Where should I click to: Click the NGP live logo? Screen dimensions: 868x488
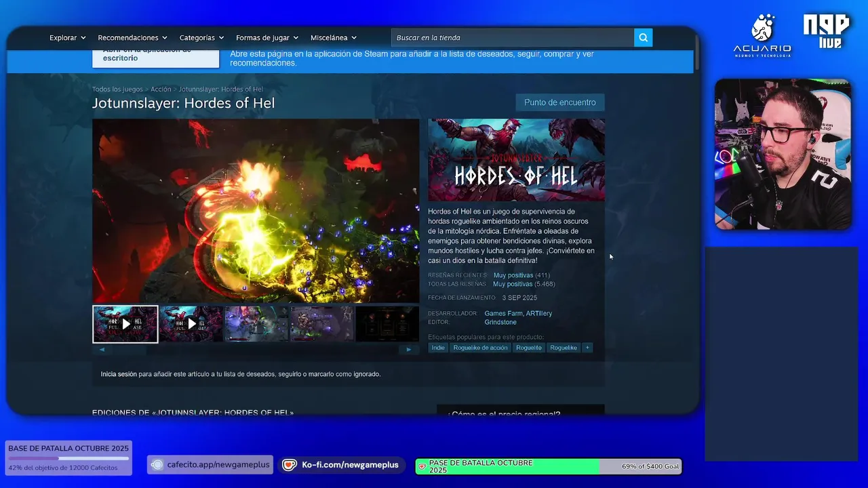(x=827, y=31)
